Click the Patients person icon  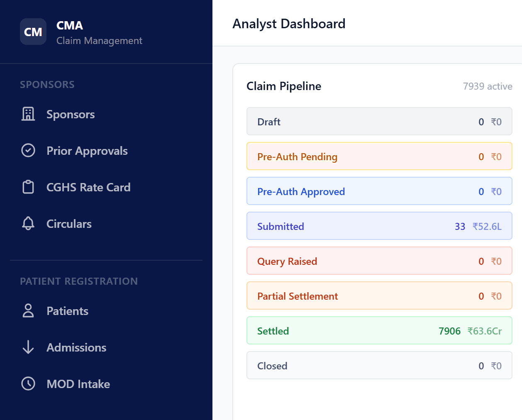28,311
